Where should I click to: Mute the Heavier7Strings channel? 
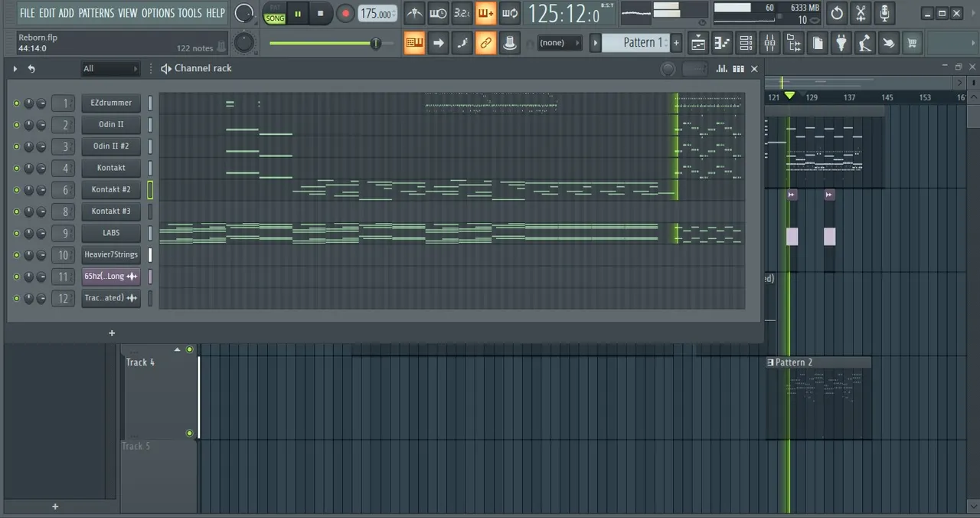point(16,255)
